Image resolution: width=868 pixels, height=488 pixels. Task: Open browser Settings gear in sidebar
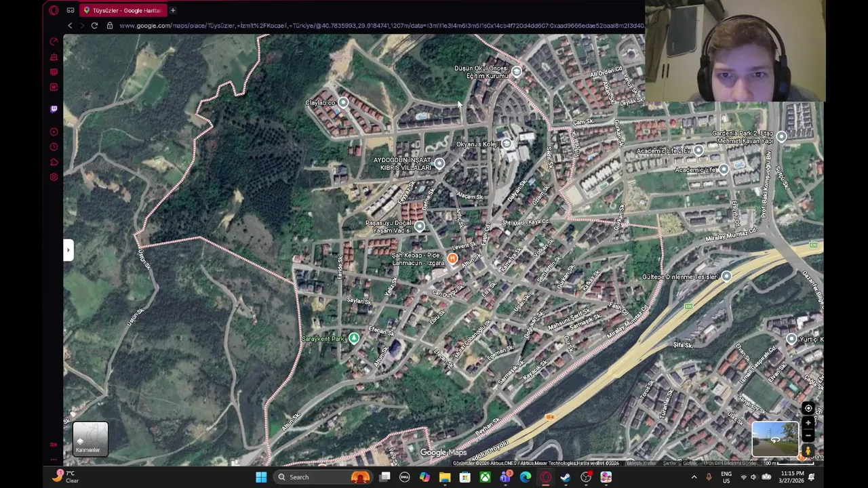(x=54, y=177)
